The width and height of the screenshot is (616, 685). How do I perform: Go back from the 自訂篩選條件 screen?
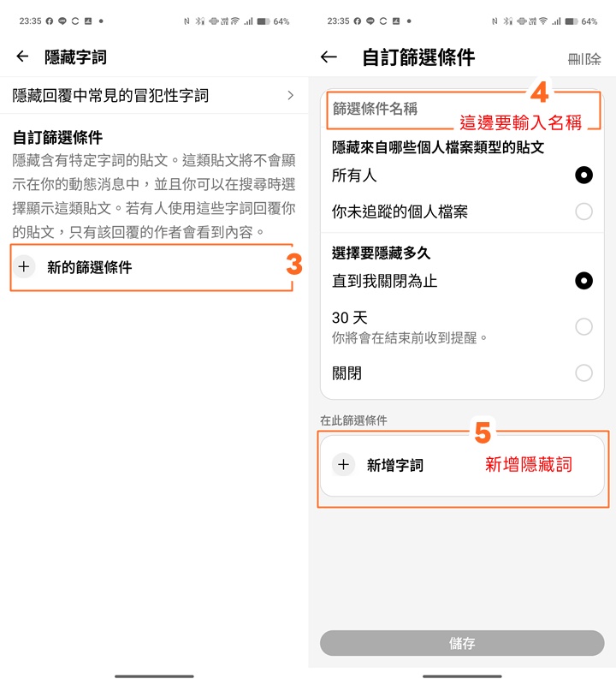[329, 57]
